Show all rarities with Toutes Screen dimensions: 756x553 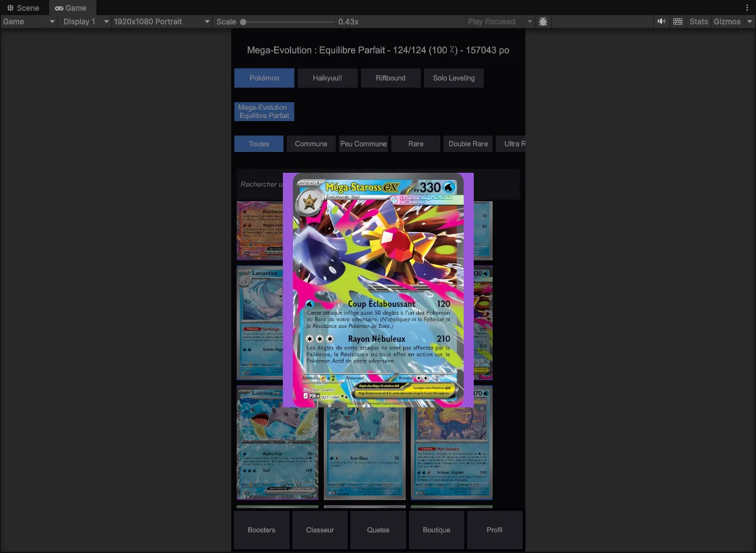pyautogui.click(x=259, y=144)
